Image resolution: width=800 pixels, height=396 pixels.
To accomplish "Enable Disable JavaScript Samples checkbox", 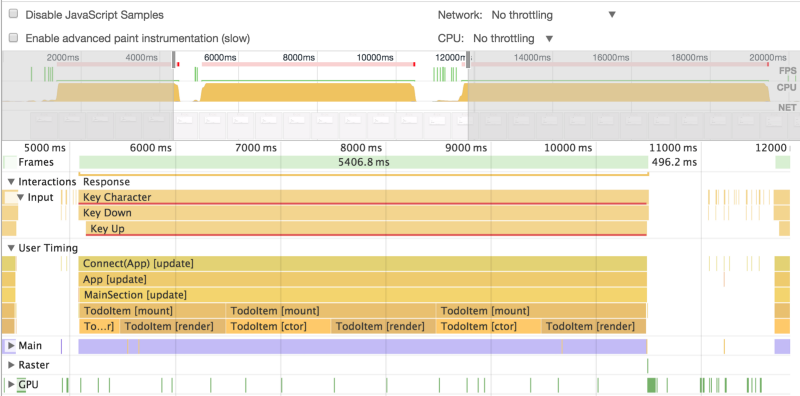I will pos(14,14).
